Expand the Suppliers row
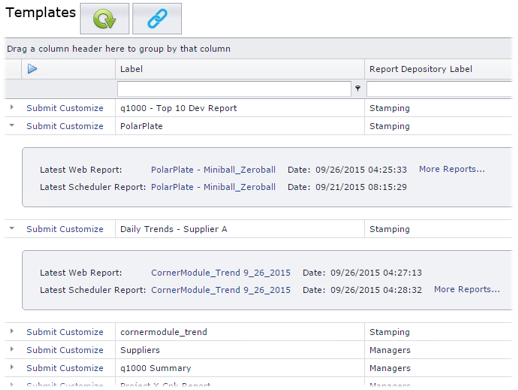This screenshot has height=390, width=518. point(12,349)
